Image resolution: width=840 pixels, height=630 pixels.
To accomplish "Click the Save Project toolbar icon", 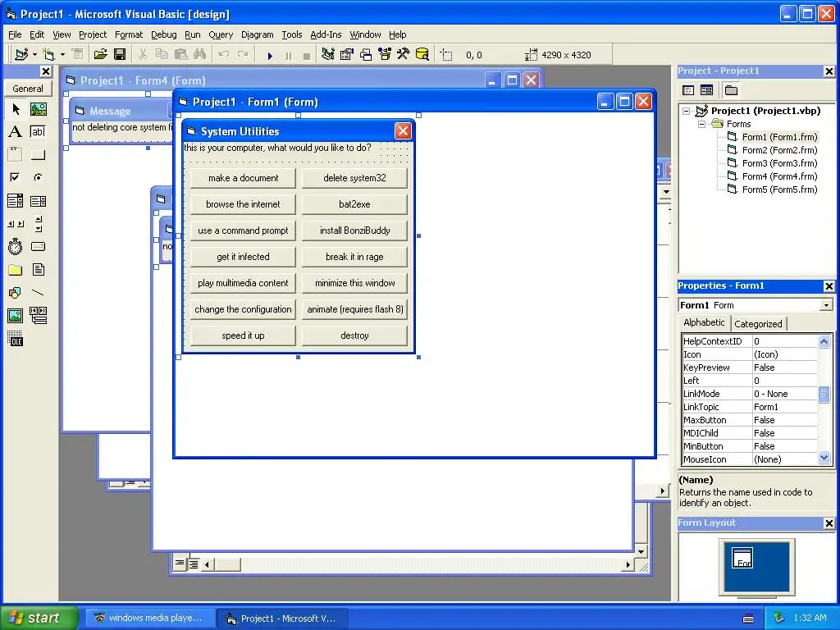I will (120, 55).
